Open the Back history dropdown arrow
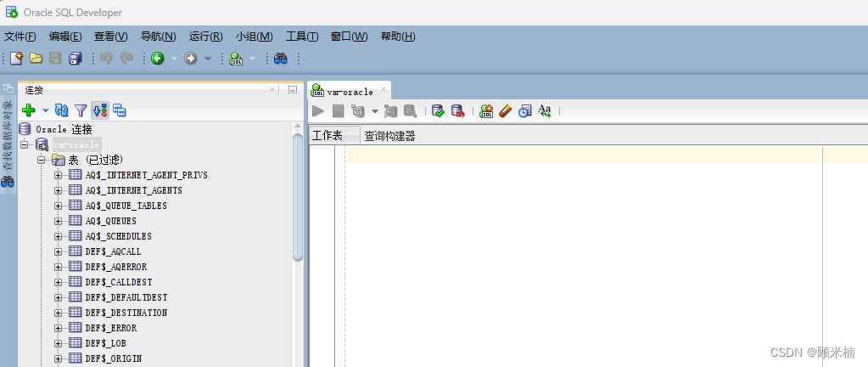 [174, 59]
